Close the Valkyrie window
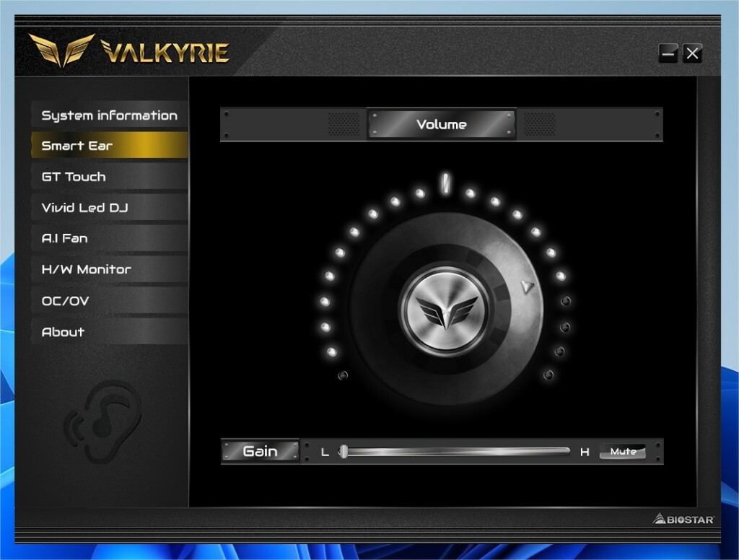 click(x=692, y=53)
